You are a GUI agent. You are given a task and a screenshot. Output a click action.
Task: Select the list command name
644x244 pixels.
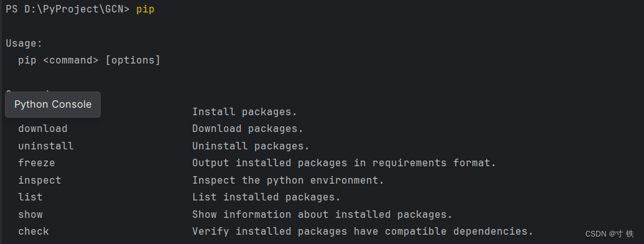click(30, 197)
